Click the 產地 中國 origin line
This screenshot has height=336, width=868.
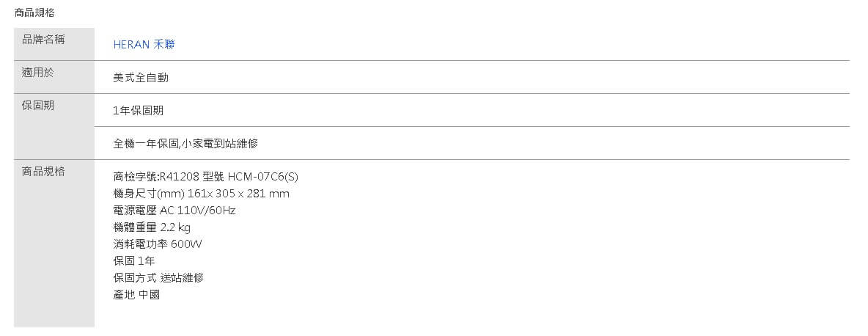pos(136,295)
